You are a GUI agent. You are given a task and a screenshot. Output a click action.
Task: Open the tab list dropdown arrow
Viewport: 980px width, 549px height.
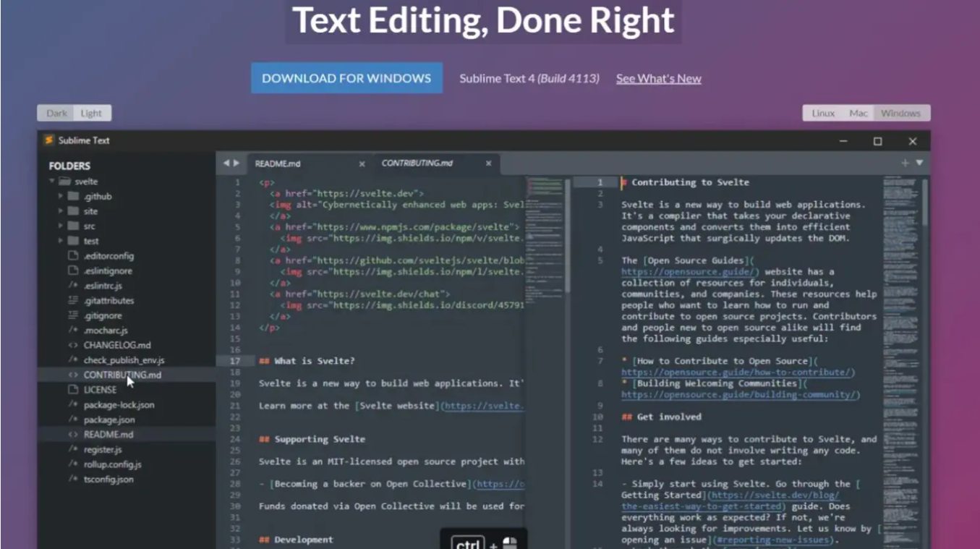919,163
